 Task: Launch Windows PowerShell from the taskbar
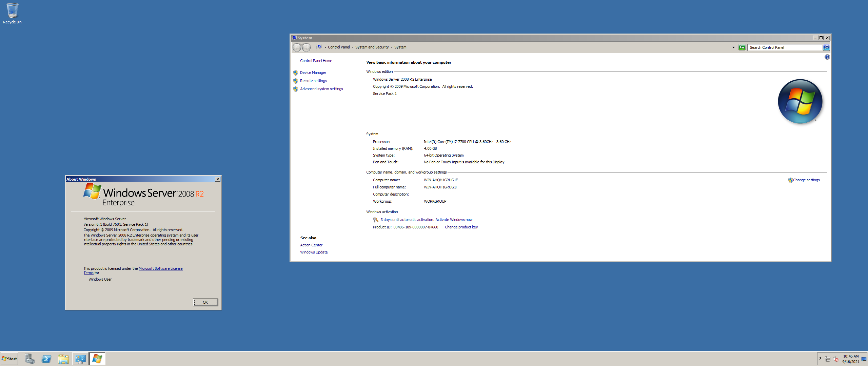(x=46, y=359)
